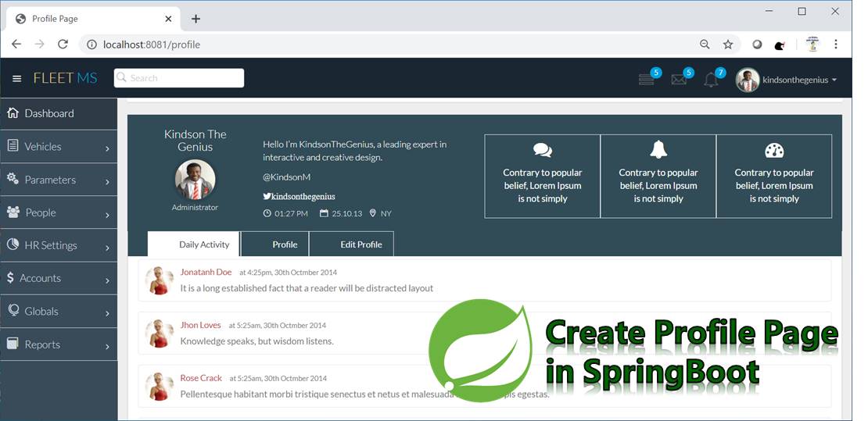The image size is (868, 421).
Task: Click the Vehicles list icon
Action: click(13, 145)
